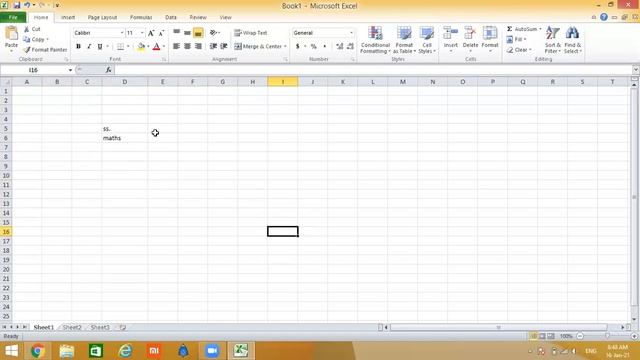Open the AutoSum dropdown arrow
Image resolution: width=640 pixels, height=360 pixels.
tap(540, 29)
